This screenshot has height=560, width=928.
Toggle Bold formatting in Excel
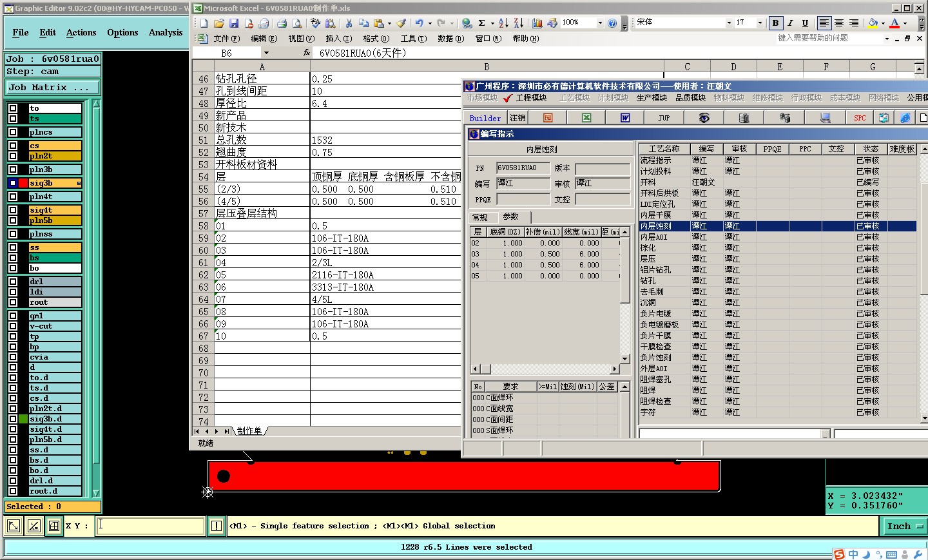pyautogui.click(x=775, y=23)
